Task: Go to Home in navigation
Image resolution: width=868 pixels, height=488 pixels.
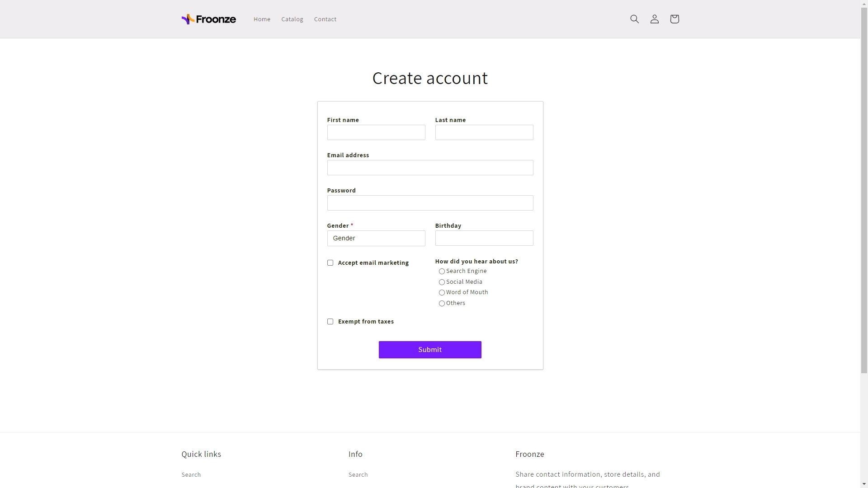Action: [262, 19]
